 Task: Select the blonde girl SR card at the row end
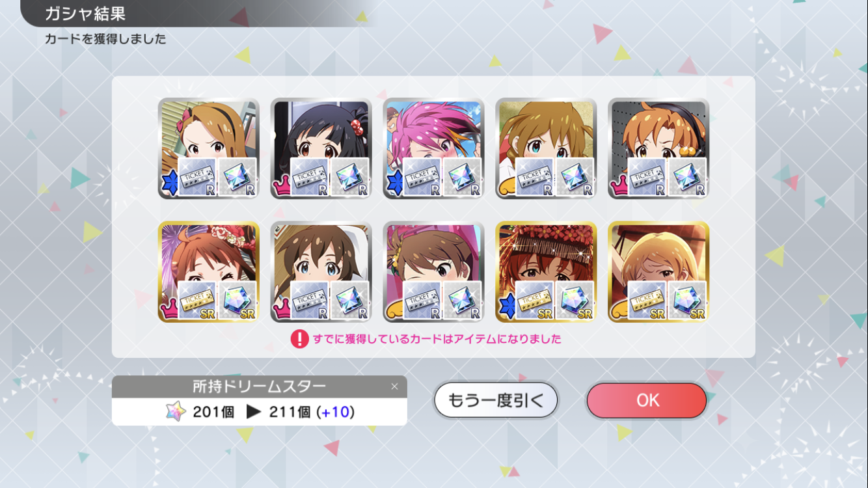coord(658,271)
